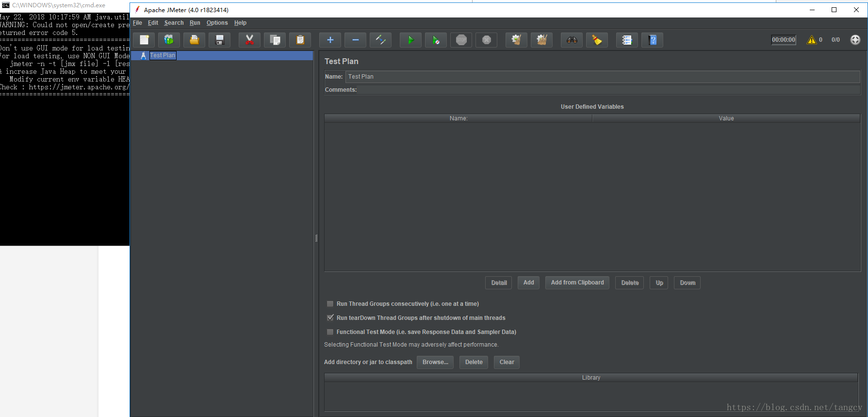This screenshot has width=868, height=417.
Task: Click Start no pauses icon
Action: 436,40
